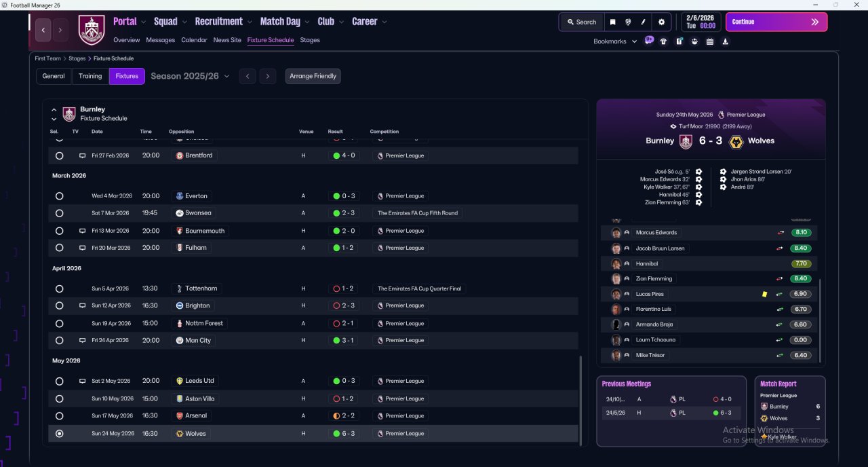
Task: Select the Everton fixture radio button
Action: [x=60, y=195]
